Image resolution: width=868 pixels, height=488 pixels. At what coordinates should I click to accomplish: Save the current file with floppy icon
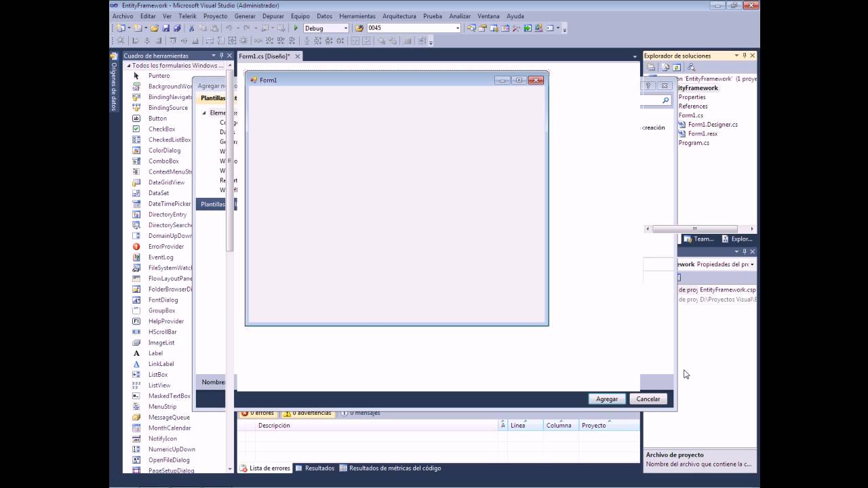click(166, 28)
